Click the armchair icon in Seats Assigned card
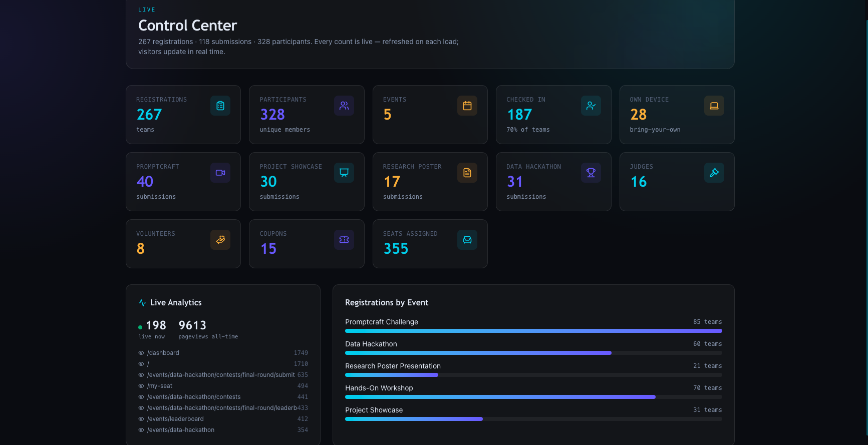 (467, 240)
